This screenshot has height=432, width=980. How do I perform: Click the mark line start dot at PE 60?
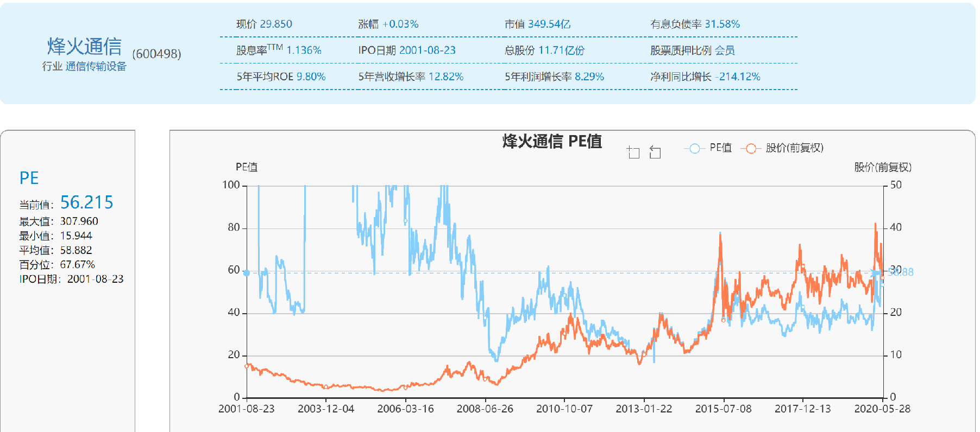[x=247, y=273]
